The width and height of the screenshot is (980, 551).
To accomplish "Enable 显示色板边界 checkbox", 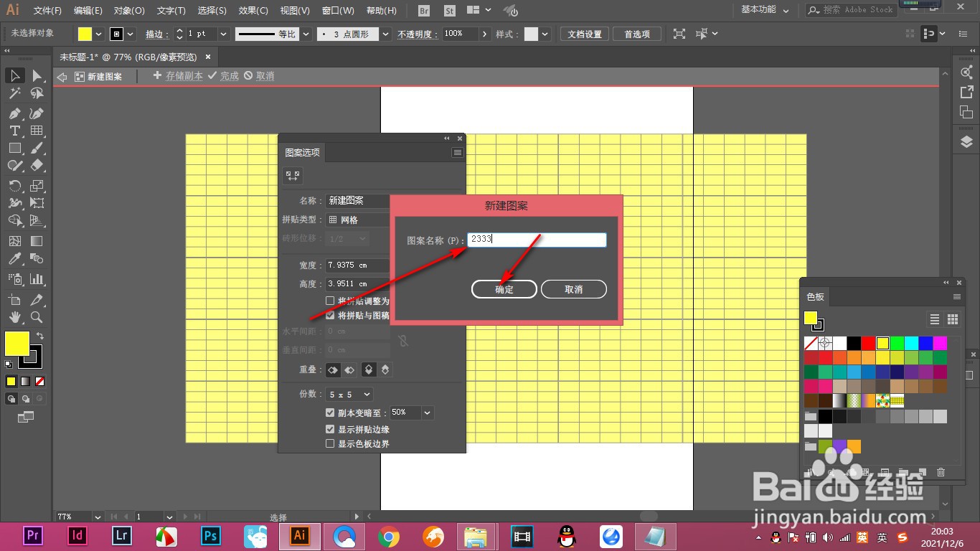I will click(330, 443).
